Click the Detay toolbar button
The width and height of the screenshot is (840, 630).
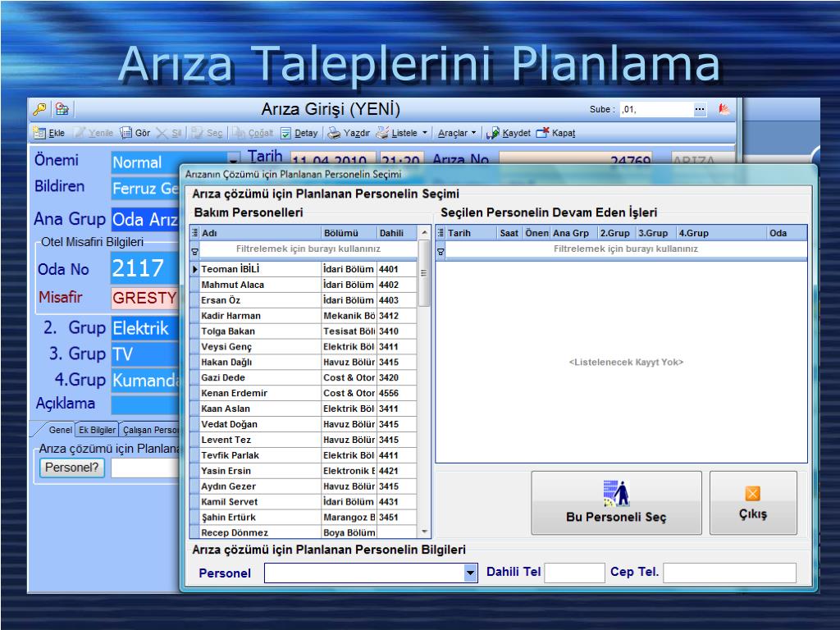pyautogui.click(x=299, y=133)
